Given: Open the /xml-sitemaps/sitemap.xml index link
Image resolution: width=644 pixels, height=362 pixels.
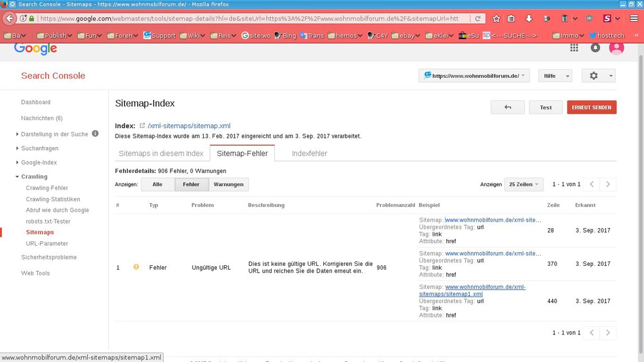Looking at the screenshot, I should click(x=189, y=126).
